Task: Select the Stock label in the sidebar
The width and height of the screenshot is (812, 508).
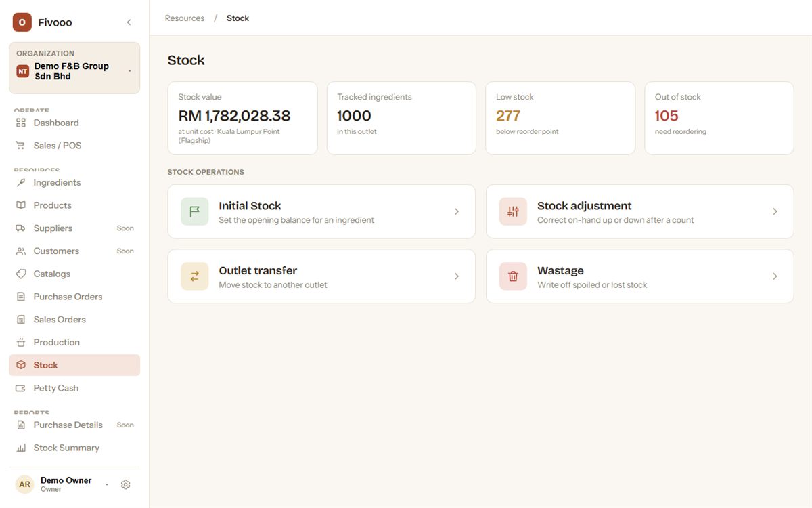Action: pos(45,365)
